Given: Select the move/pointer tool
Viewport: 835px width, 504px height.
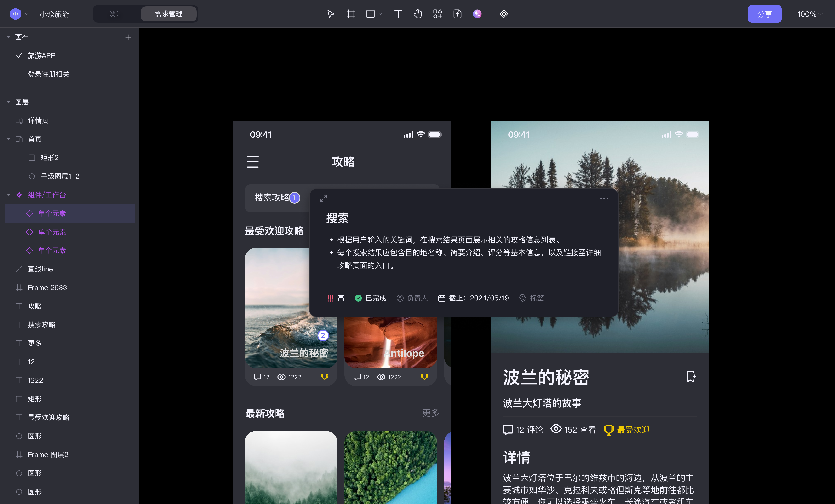Looking at the screenshot, I should [x=331, y=14].
